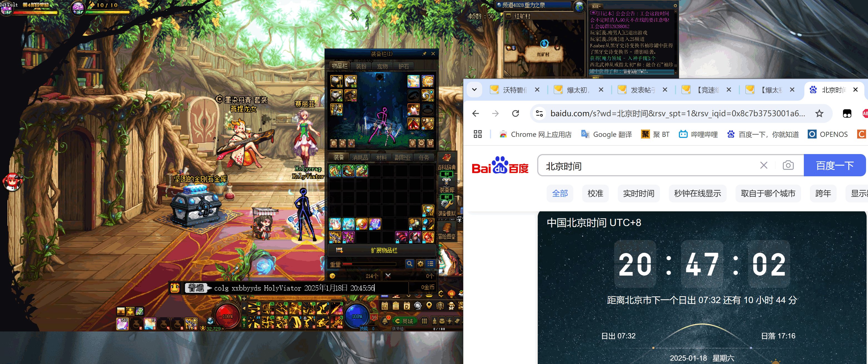Expand the Chrome tab search chevron
868x364 pixels.
[474, 90]
